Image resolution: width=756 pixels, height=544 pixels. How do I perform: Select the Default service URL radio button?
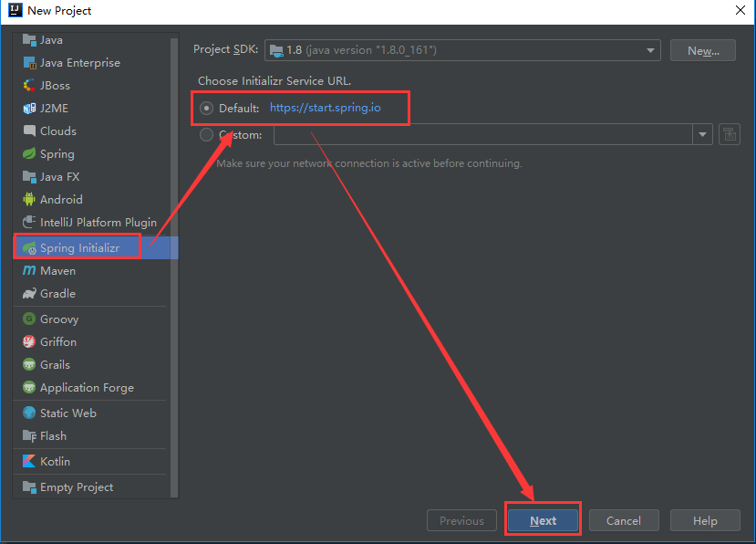tap(206, 108)
